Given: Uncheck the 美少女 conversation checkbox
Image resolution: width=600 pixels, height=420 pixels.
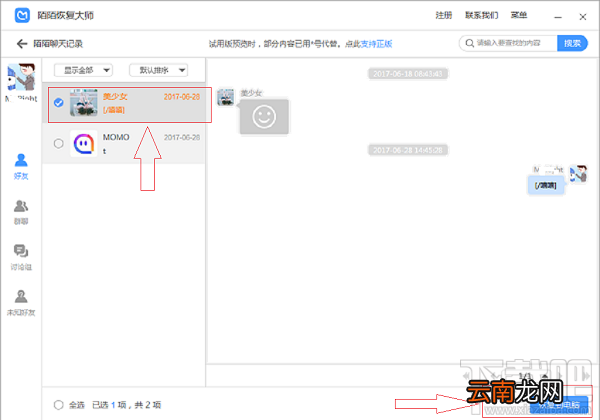Looking at the screenshot, I should coord(59,103).
